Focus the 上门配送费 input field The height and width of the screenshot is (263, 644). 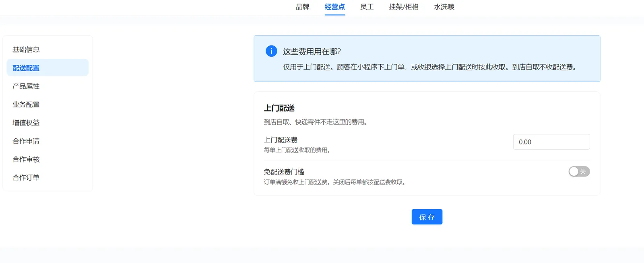(551, 142)
